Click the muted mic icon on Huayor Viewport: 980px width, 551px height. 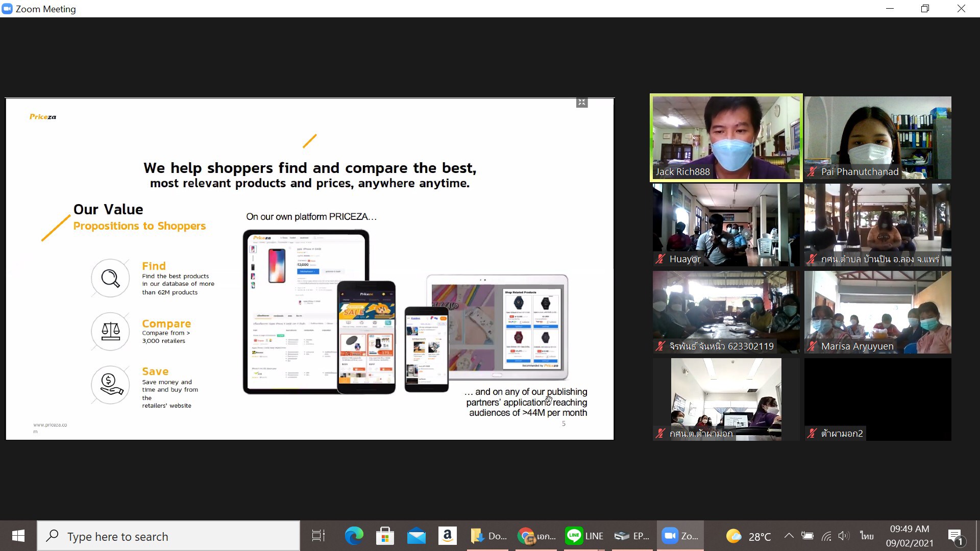(x=660, y=259)
